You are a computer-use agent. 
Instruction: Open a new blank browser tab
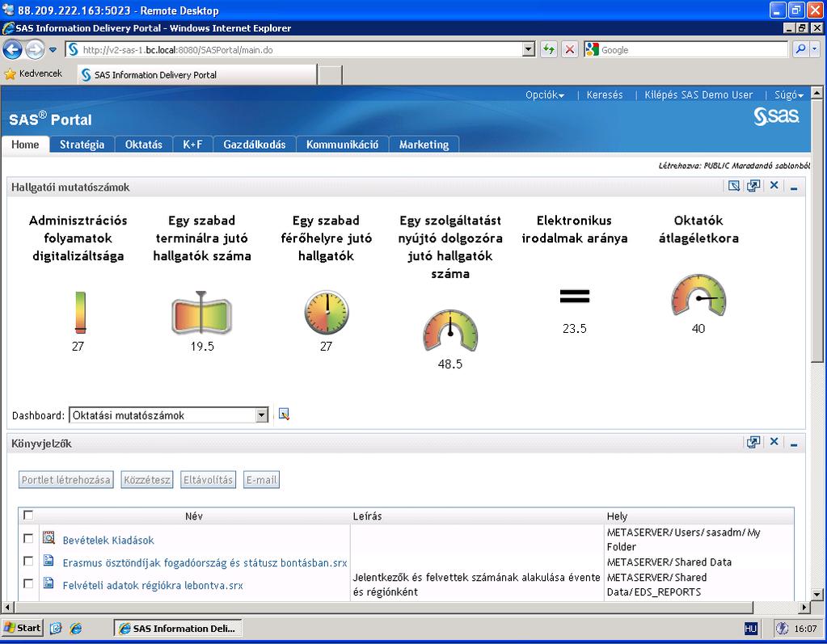330,75
